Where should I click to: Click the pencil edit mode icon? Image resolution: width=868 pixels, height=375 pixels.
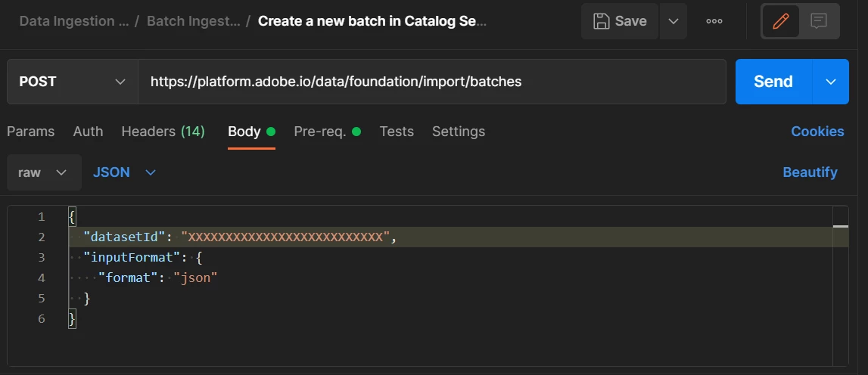tap(780, 21)
